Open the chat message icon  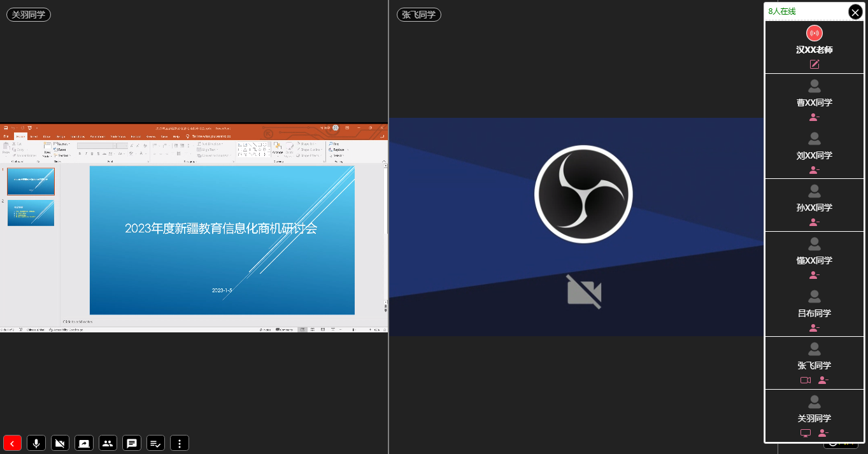click(x=132, y=443)
